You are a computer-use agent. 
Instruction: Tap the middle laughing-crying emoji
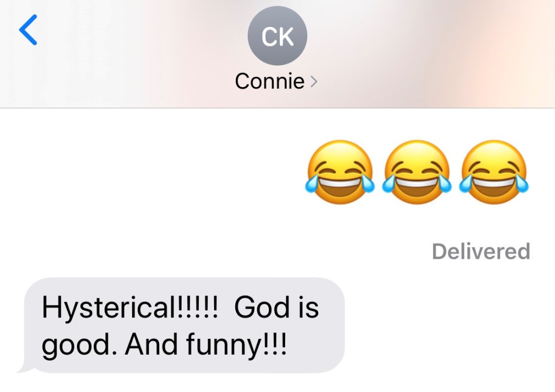417,172
